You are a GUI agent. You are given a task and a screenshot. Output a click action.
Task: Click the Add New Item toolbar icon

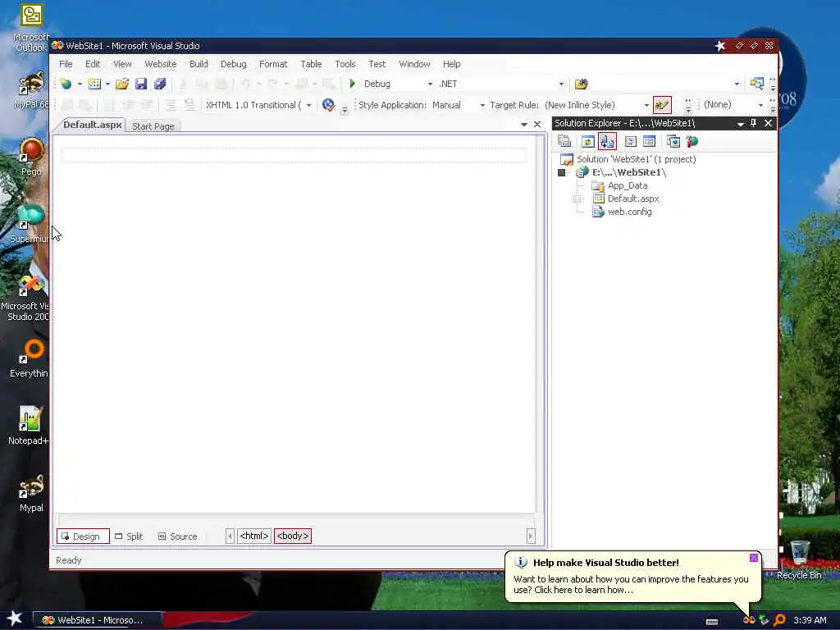[x=94, y=84]
